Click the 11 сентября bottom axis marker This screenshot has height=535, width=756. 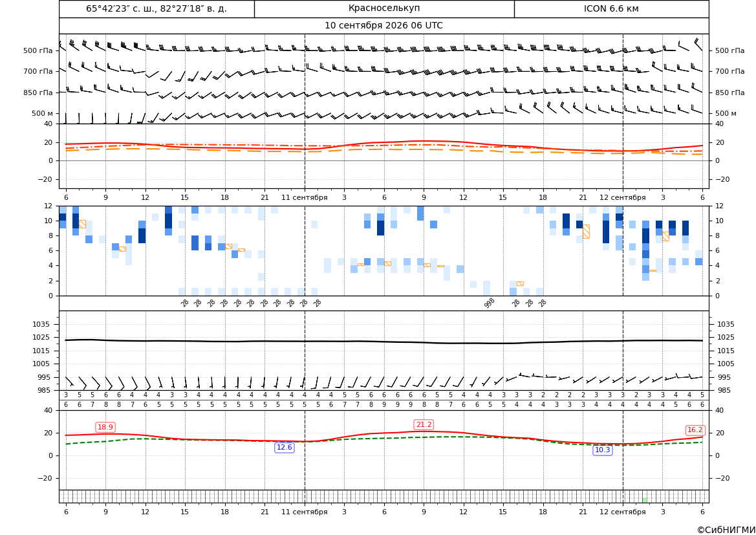click(x=304, y=512)
